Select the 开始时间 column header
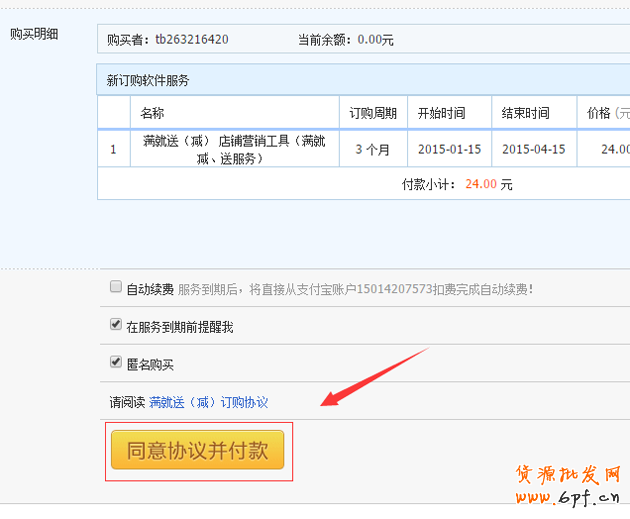630x519 pixels. [441, 113]
